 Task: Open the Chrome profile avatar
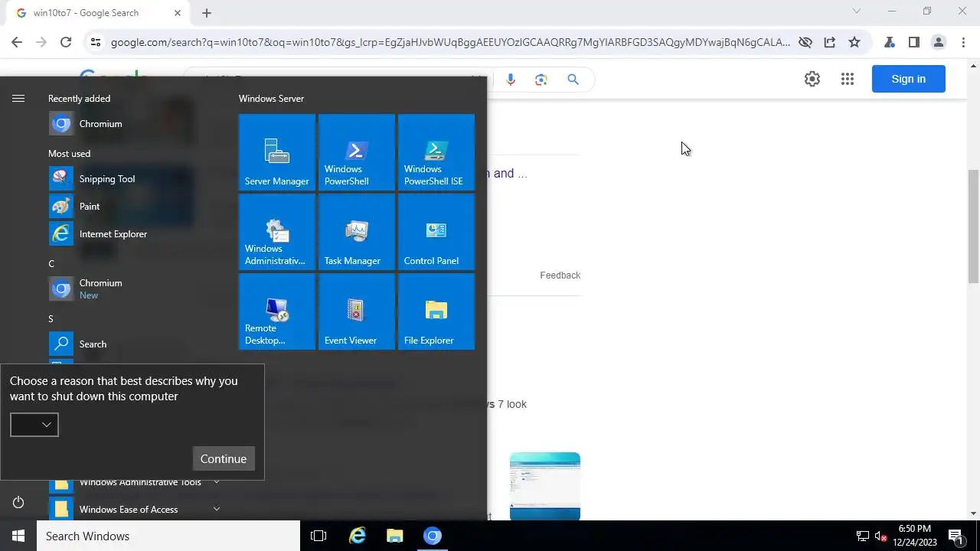939,42
